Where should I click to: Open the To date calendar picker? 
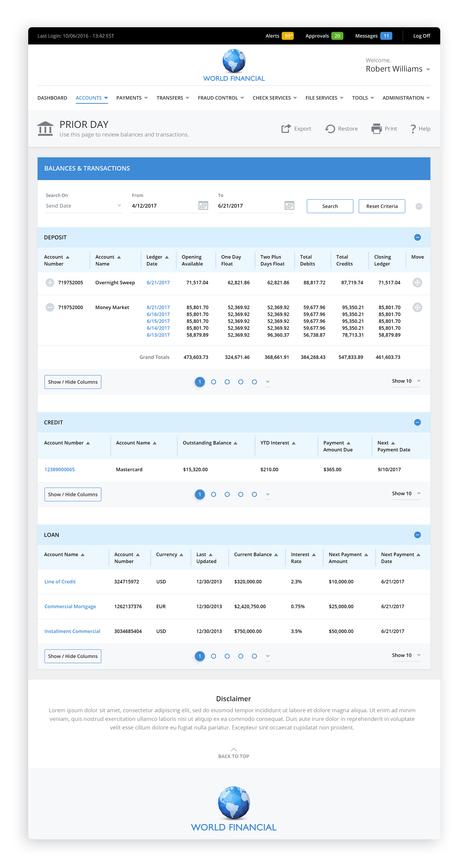pyautogui.click(x=289, y=205)
